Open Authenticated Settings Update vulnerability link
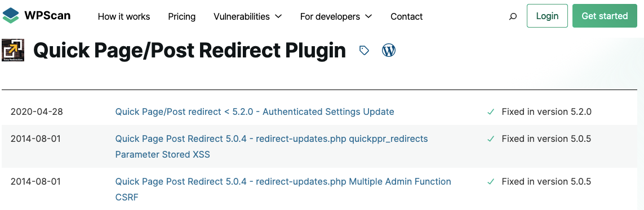 pos(255,111)
